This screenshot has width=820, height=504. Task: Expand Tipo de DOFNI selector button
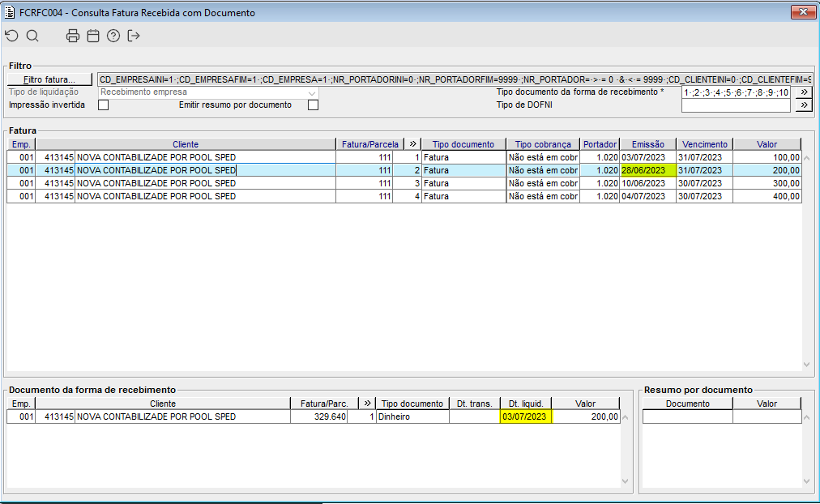(804, 105)
